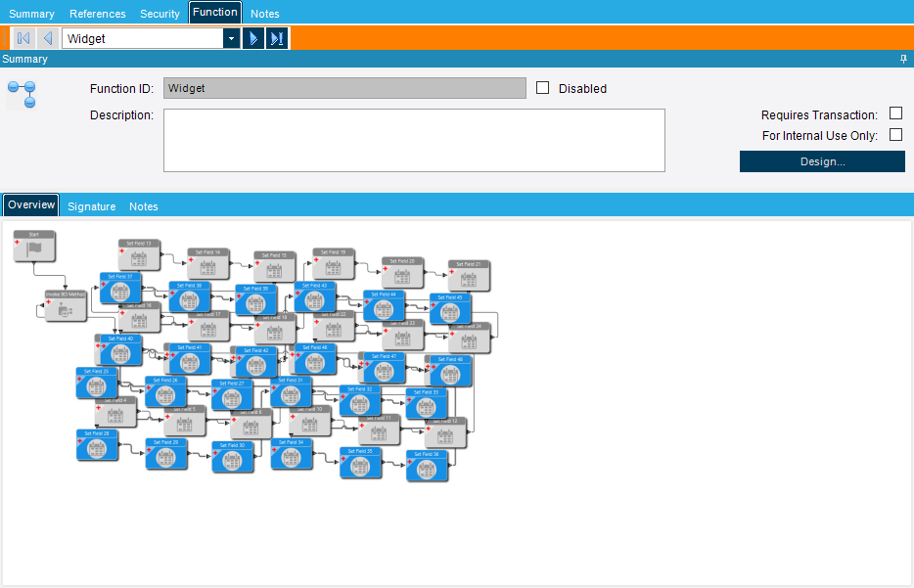The height and width of the screenshot is (588, 914).
Task: Select the blue Set Field 40 node
Action: click(120, 349)
